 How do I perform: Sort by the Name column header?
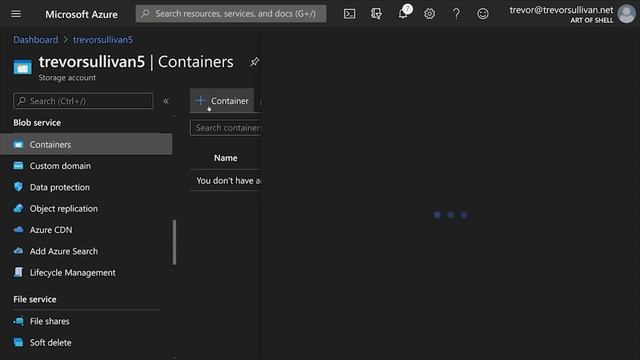(x=226, y=158)
